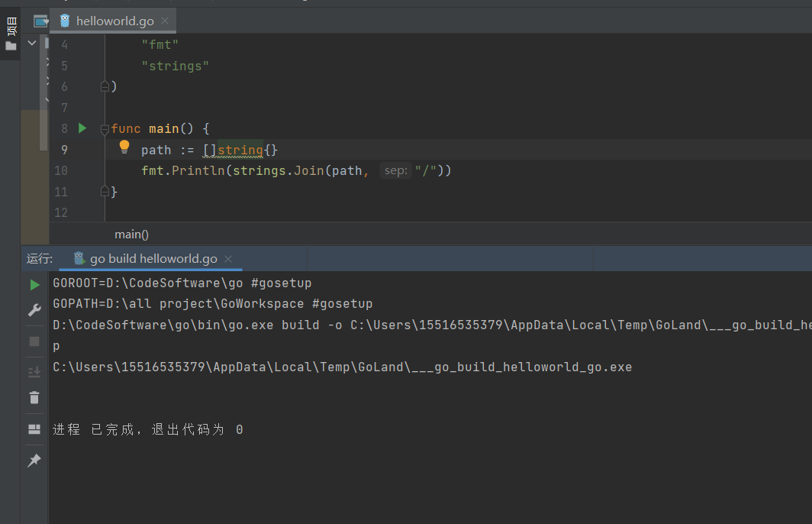Clear the run console with trash icon
812x524 pixels.
coord(34,397)
